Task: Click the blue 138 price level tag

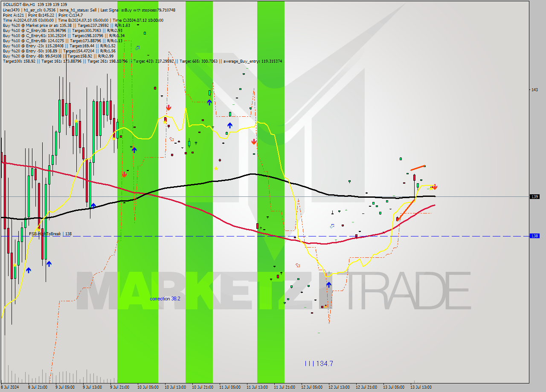Action: pos(534,236)
